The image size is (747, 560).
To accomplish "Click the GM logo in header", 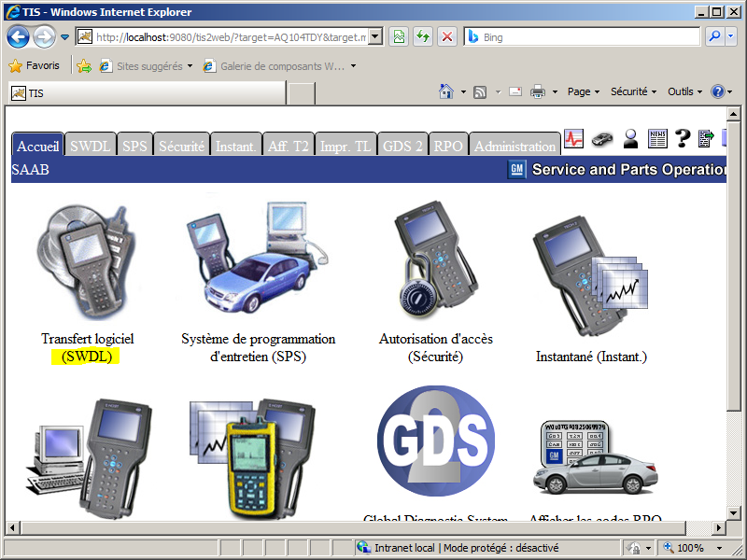I will (x=517, y=169).
